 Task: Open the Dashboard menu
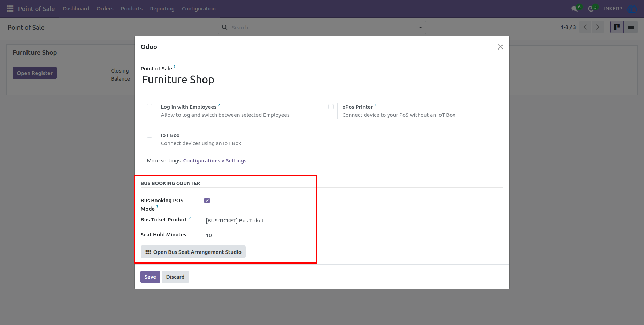(76, 9)
